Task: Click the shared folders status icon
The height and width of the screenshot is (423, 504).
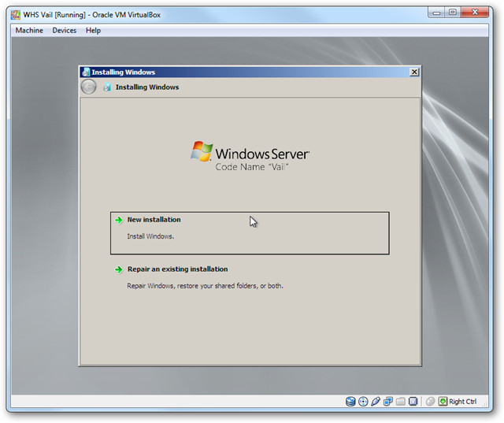Action: pos(401,402)
